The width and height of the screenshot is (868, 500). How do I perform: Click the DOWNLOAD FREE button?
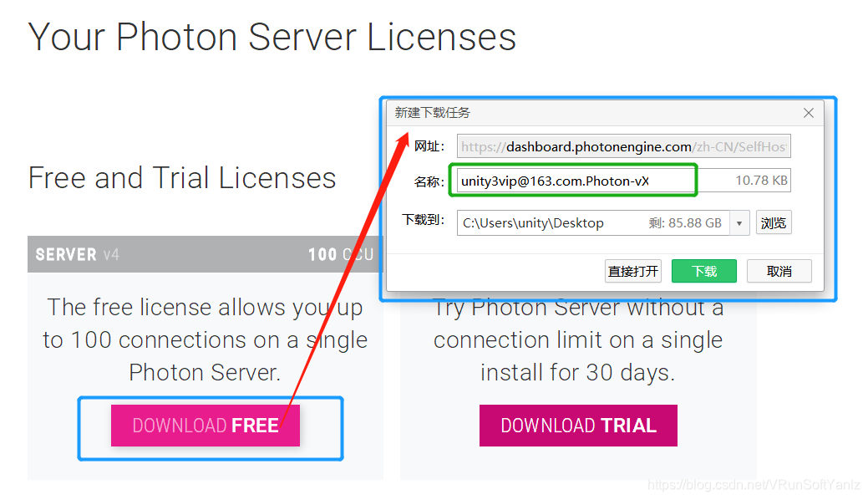click(x=206, y=425)
